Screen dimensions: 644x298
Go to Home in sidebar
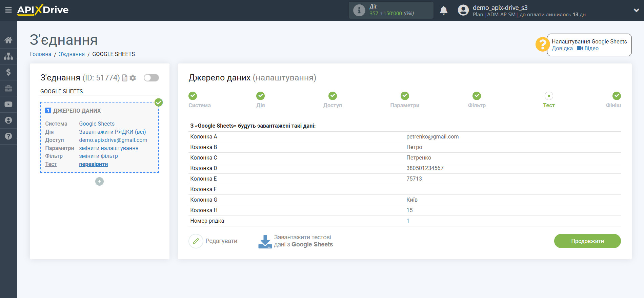[x=8, y=40]
